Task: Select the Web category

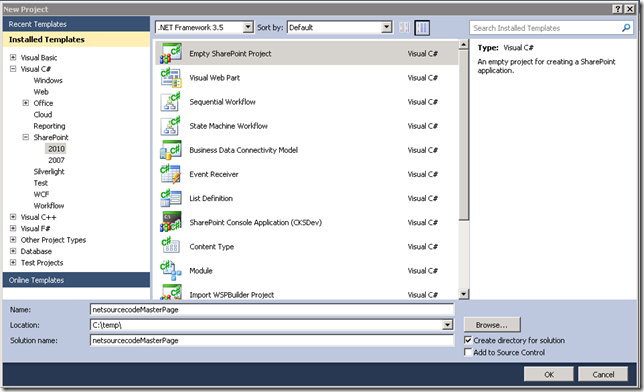Action: 41,92
